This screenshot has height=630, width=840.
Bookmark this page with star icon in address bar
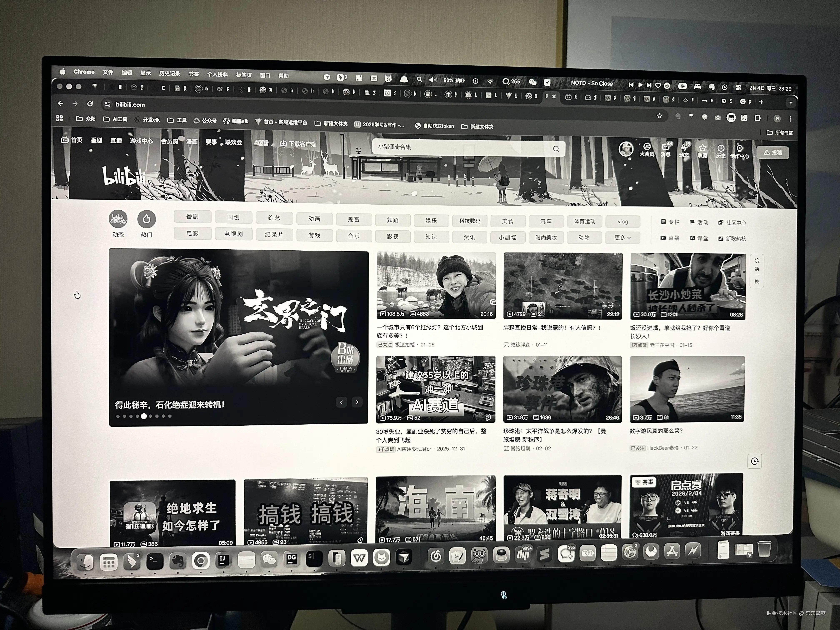point(659,116)
